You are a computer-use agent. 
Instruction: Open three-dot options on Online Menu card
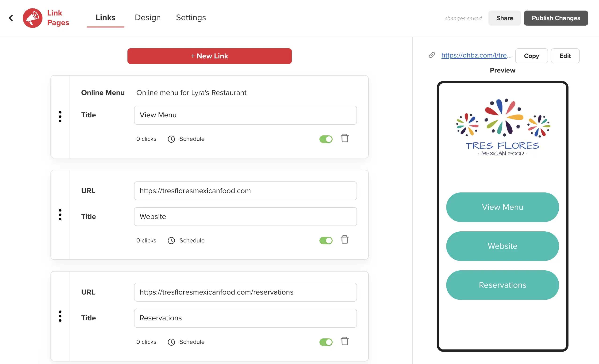60,117
